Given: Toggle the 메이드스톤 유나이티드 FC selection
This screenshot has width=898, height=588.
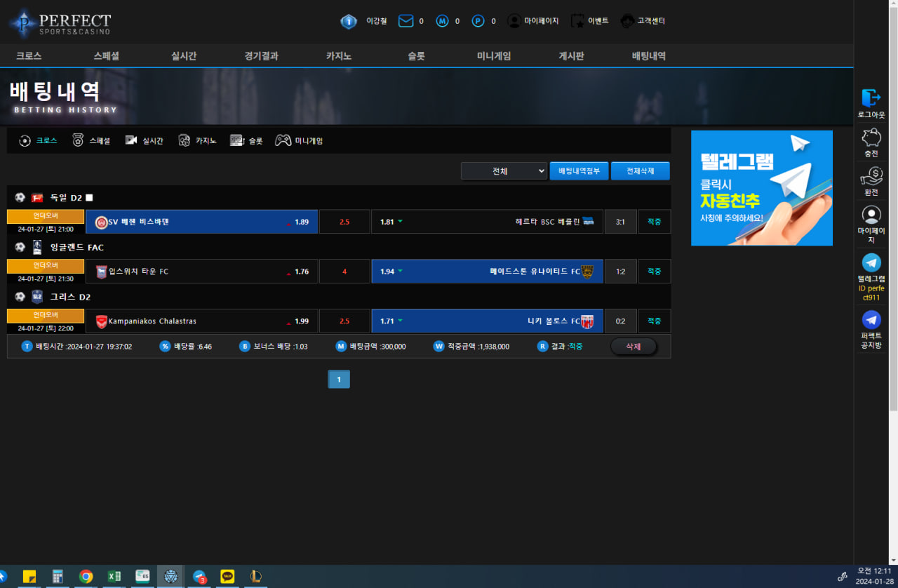Looking at the screenshot, I should point(488,271).
